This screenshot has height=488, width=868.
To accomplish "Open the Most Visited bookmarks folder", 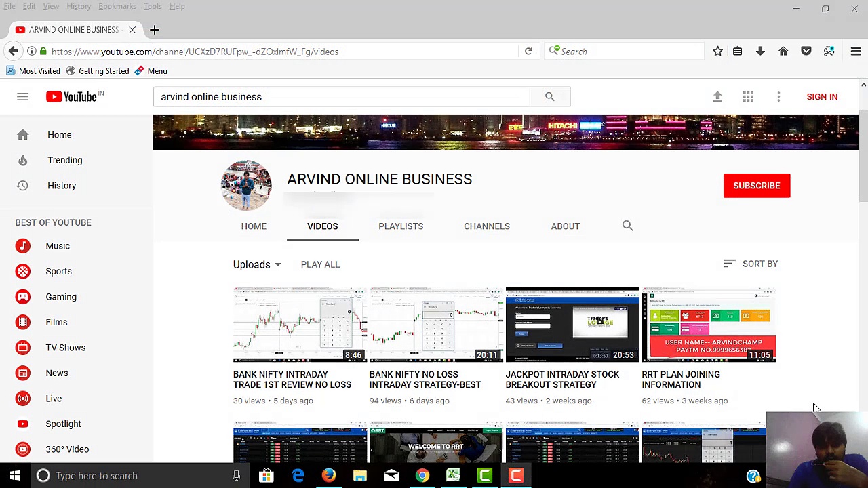I will coord(33,71).
